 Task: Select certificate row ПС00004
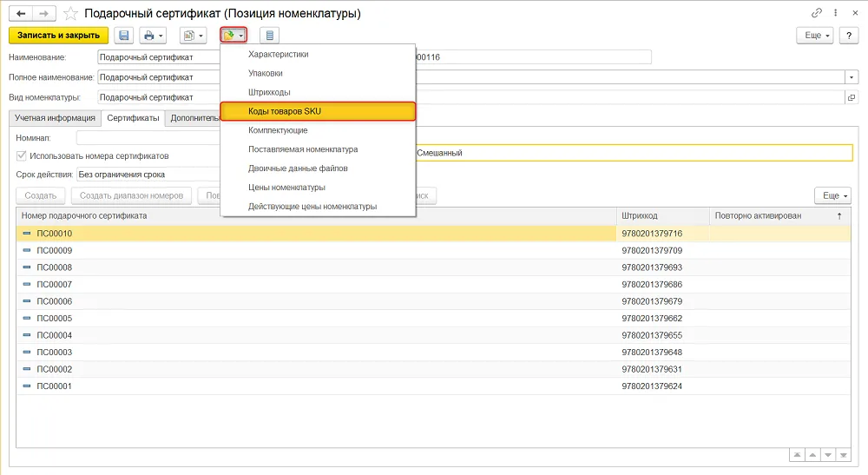tap(433, 335)
